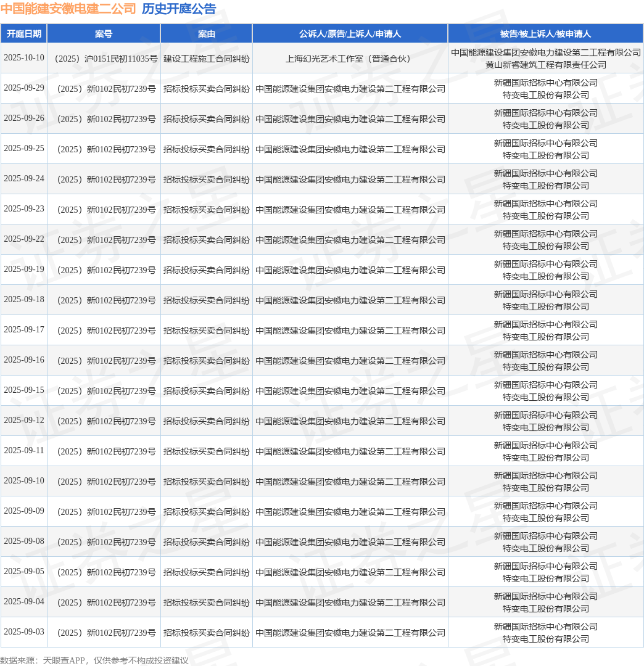The image size is (644, 666).
Task: Click 招标投标买卖合同纠纷 in the 2025-09-12 row
Action: [207, 421]
